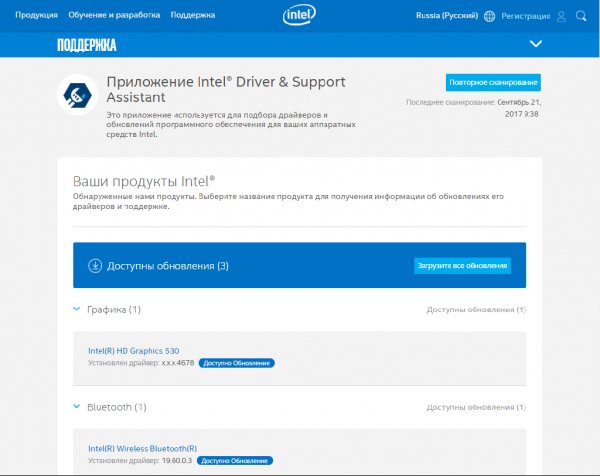Click the Повторное сканирование button

point(493,83)
